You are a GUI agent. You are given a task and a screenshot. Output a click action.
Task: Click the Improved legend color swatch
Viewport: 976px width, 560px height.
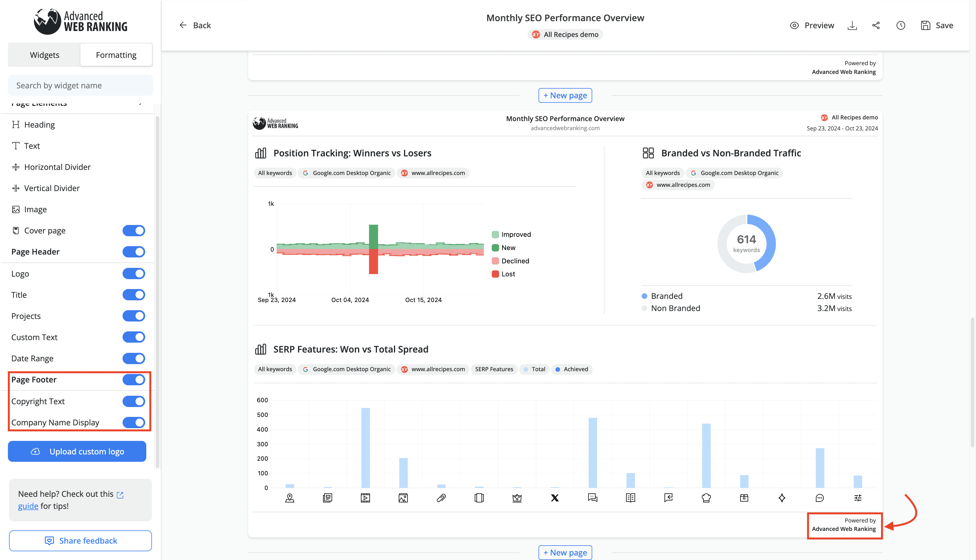click(495, 235)
